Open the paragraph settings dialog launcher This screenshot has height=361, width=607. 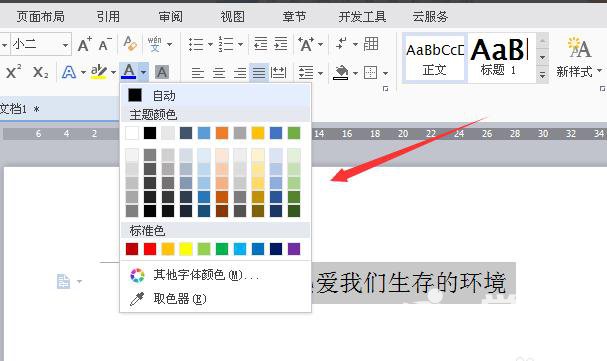[x=385, y=89]
